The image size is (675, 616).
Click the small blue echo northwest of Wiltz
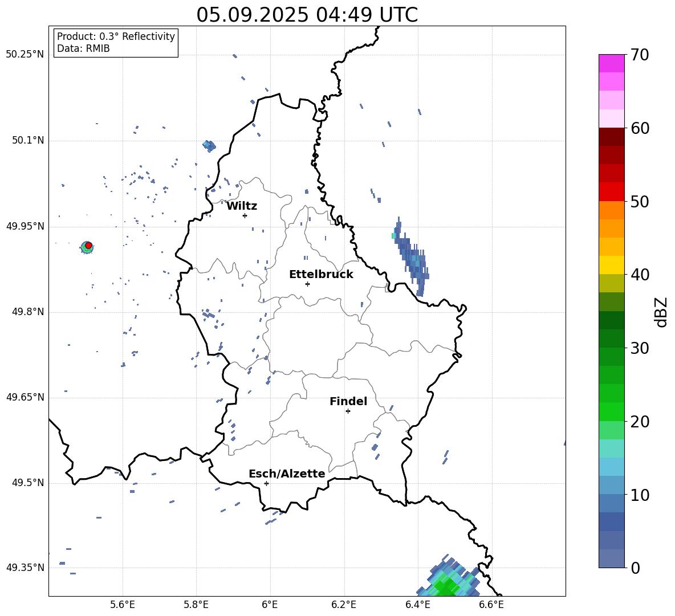(x=209, y=146)
